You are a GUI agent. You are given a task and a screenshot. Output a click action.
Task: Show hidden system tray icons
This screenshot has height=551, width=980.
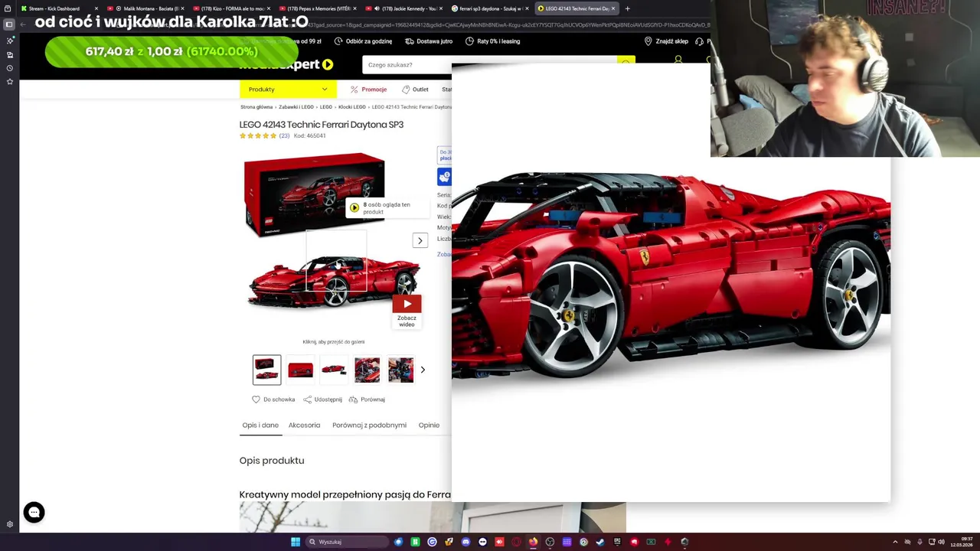point(895,542)
